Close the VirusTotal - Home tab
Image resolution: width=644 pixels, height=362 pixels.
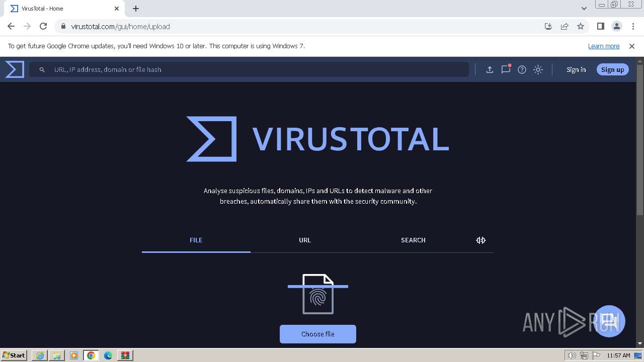pos(117,9)
